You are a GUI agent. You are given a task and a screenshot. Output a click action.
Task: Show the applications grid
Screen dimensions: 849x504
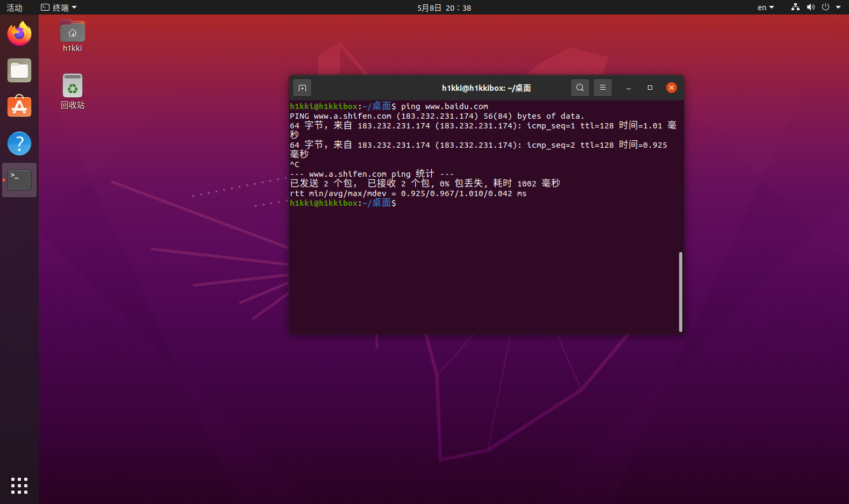(x=19, y=486)
